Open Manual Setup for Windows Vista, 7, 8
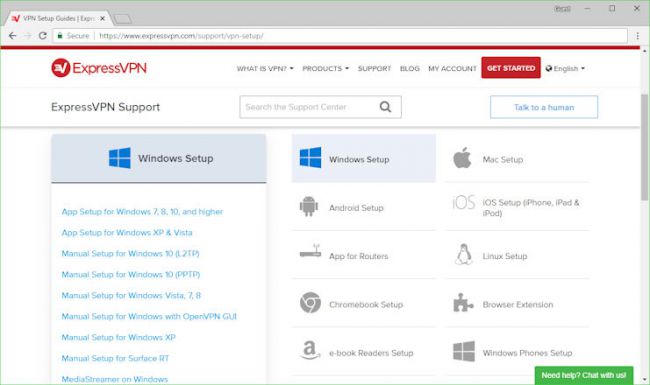The height and width of the screenshot is (385, 650). pyautogui.click(x=131, y=295)
